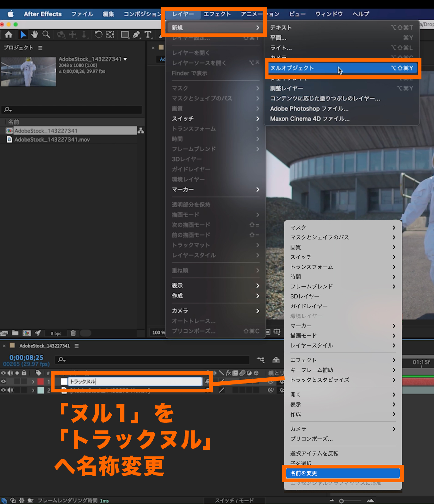
Task: Select テキスト in the 新規 submenu
Action: (342, 28)
